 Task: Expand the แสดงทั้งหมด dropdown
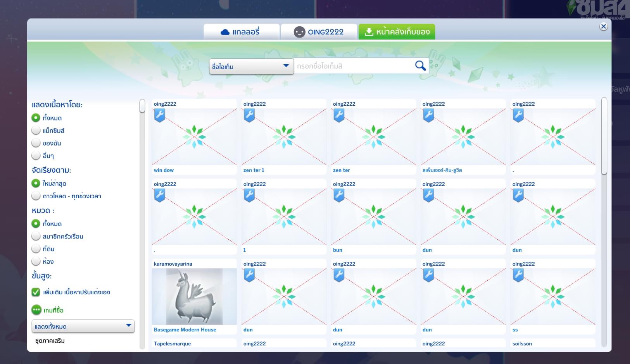(83, 326)
